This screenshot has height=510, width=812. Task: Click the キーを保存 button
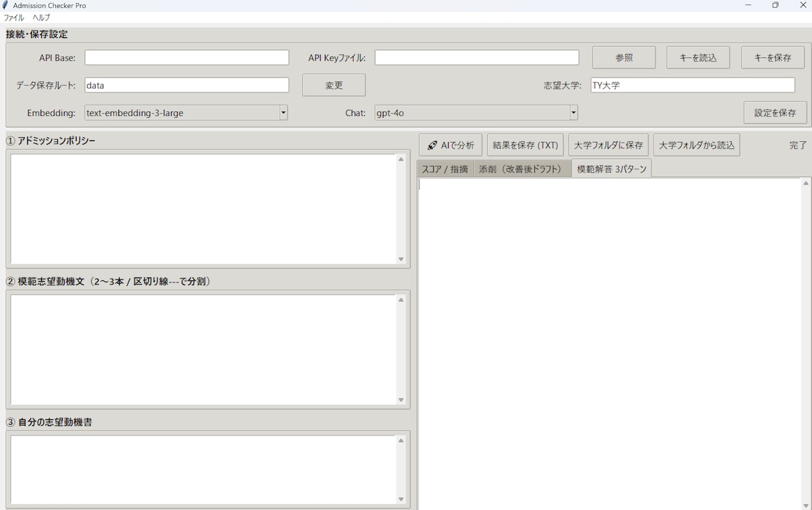[773, 58]
